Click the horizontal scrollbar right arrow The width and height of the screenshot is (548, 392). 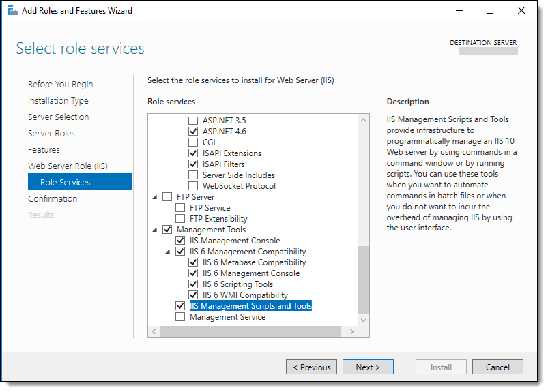point(352,331)
